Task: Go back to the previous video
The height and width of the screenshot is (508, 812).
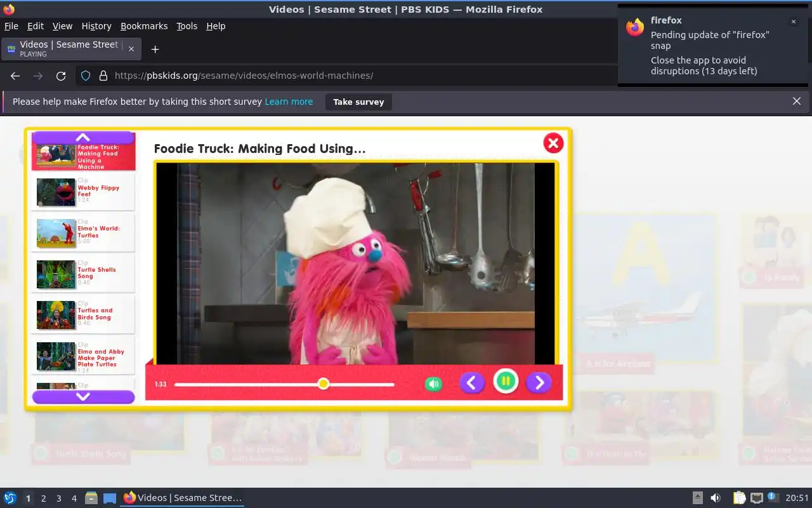Action: 472,382
